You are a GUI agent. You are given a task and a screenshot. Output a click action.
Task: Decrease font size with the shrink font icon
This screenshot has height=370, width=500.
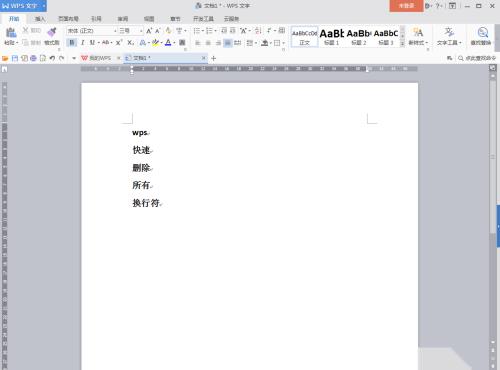click(x=158, y=31)
